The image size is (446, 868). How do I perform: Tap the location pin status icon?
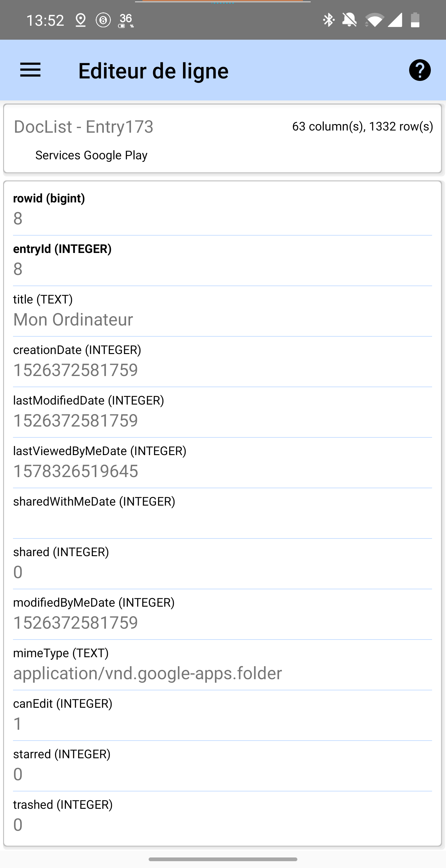(81, 20)
